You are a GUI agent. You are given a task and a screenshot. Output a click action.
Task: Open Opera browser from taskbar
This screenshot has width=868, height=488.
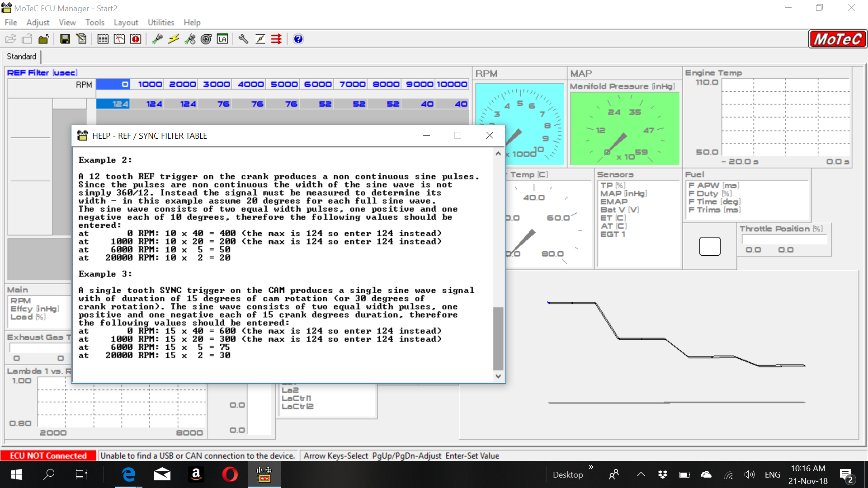tap(230, 474)
